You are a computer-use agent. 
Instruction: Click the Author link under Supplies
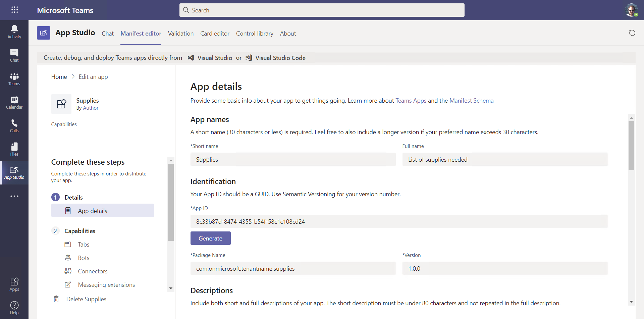pyautogui.click(x=91, y=108)
